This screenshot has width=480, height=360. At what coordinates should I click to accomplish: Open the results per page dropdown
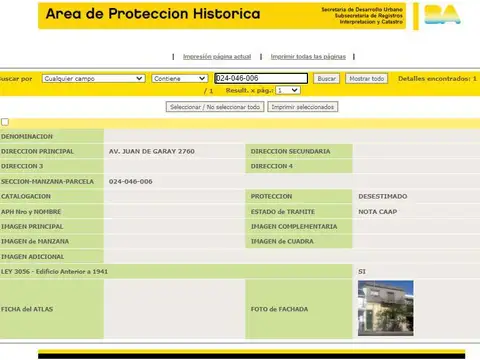288,90
